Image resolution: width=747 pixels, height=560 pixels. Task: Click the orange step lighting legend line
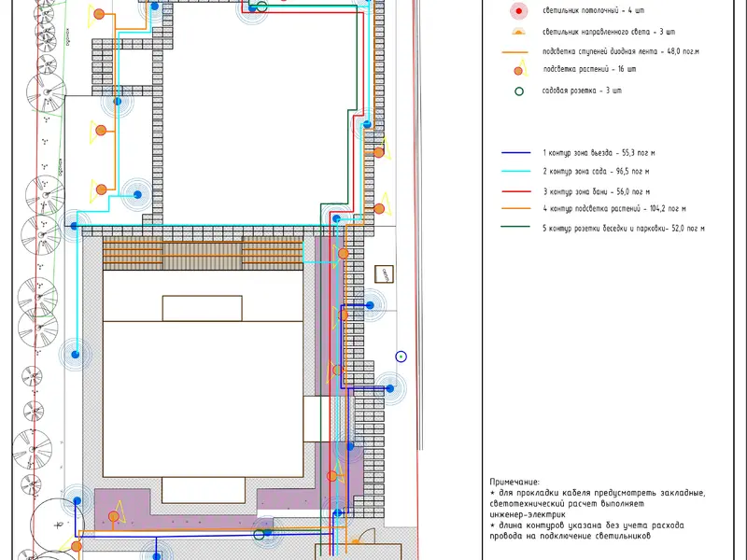pyautogui.click(x=515, y=52)
